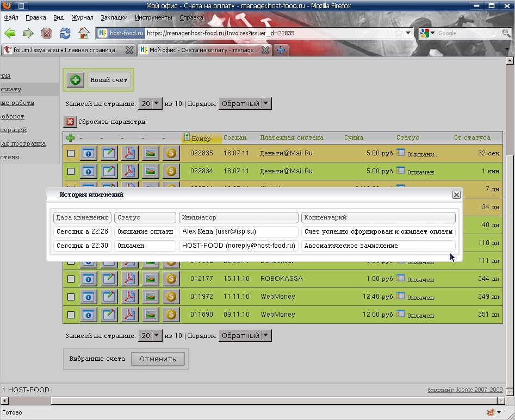
Task: Click dollar coin icon for invoice 011890
Action: pyautogui.click(x=171, y=315)
